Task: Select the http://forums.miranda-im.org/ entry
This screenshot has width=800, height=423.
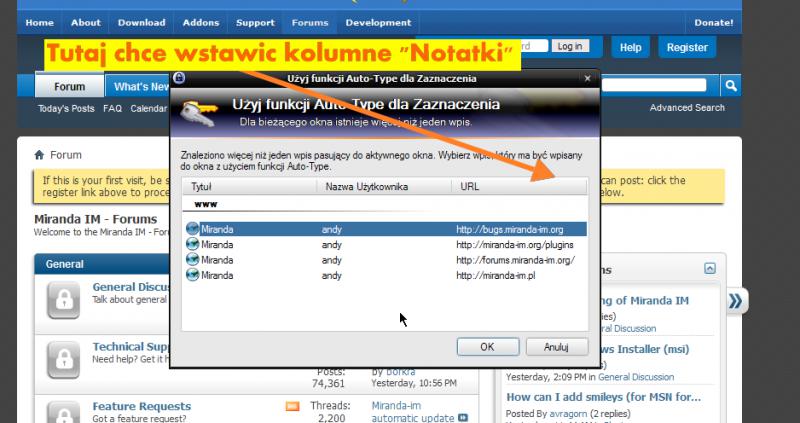Action: pos(385,260)
